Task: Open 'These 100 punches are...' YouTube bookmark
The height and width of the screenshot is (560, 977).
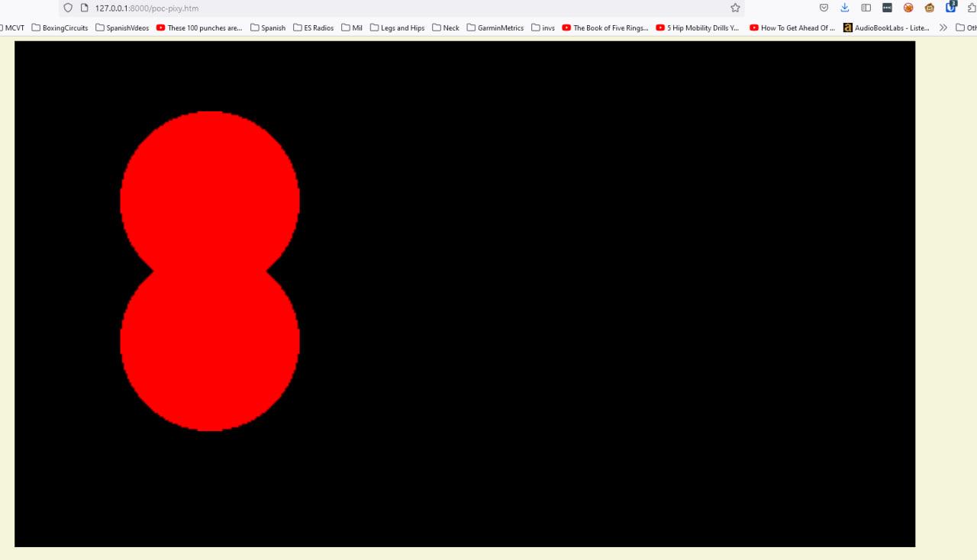Action: 199,27
